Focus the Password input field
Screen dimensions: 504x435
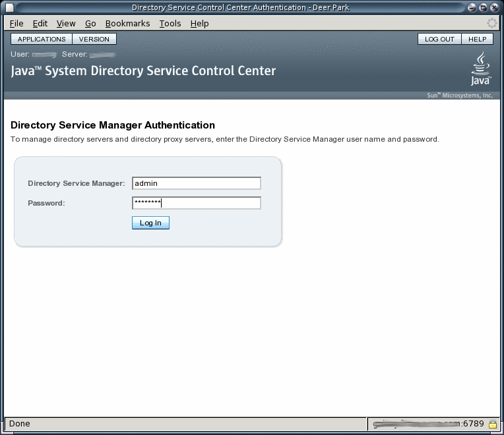tap(197, 203)
